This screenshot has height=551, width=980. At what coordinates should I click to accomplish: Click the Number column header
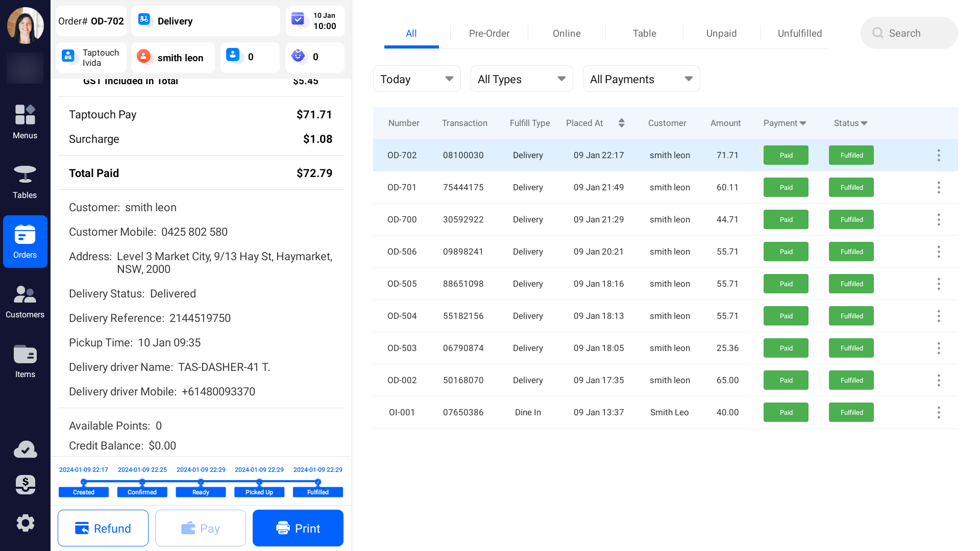[x=404, y=123]
